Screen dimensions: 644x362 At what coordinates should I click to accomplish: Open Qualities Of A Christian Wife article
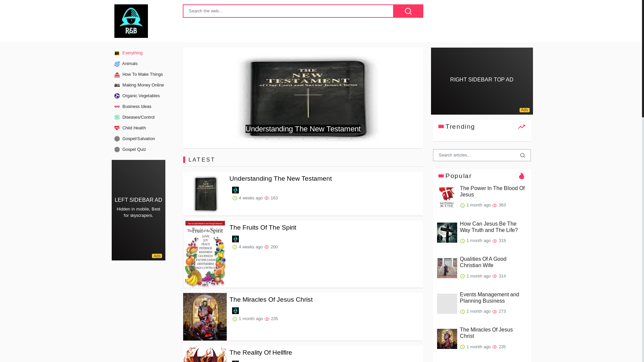click(x=483, y=262)
